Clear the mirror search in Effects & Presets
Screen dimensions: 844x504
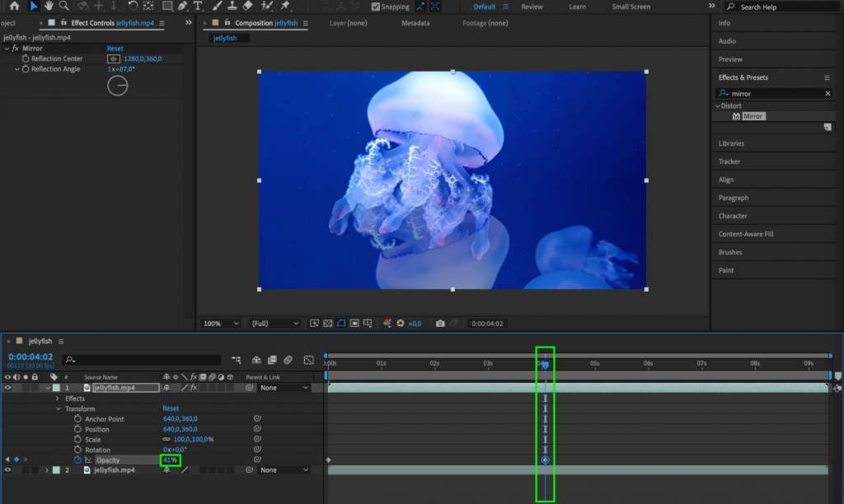tap(828, 93)
